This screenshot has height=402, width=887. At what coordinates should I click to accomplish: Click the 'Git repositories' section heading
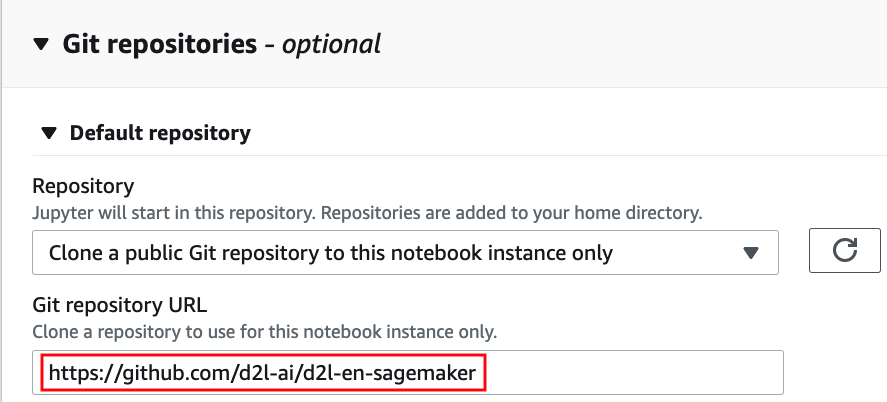160,44
